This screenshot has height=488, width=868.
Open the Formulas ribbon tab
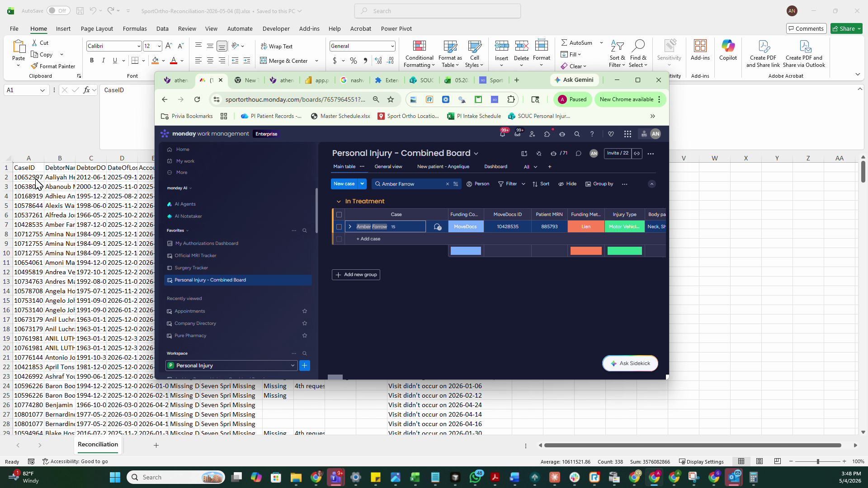point(135,28)
